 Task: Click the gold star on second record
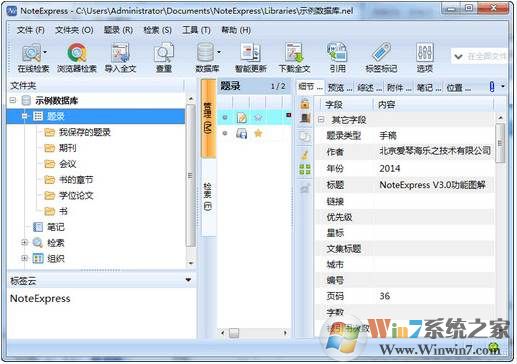coord(258,134)
